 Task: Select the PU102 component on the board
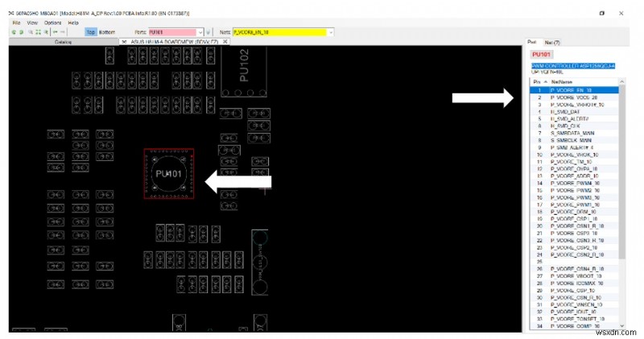click(x=244, y=71)
